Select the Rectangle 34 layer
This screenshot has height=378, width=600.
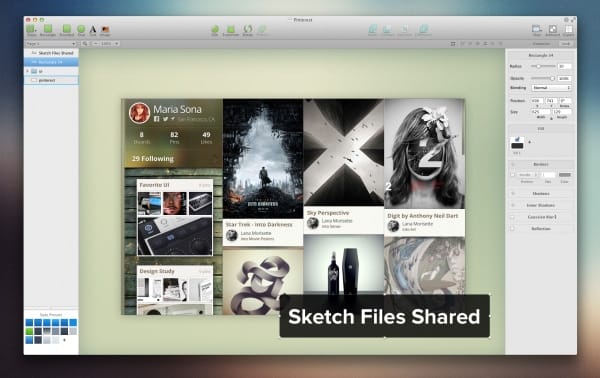(52, 62)
